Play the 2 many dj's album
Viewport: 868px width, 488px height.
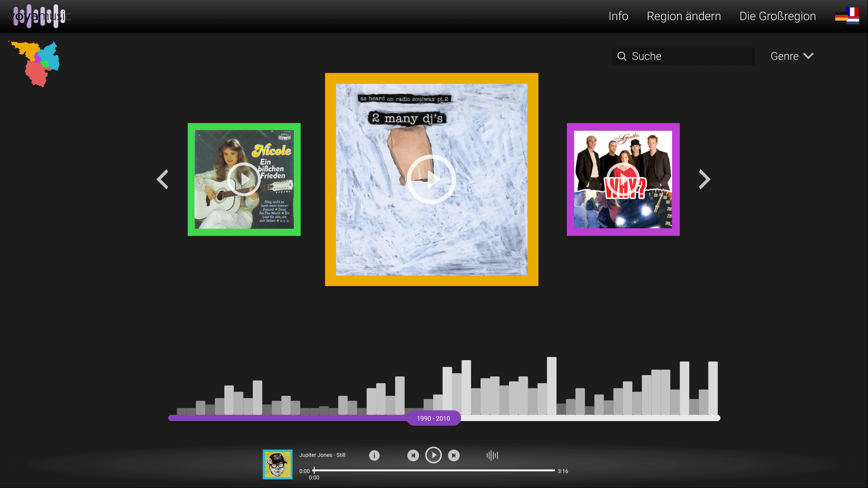431,179
